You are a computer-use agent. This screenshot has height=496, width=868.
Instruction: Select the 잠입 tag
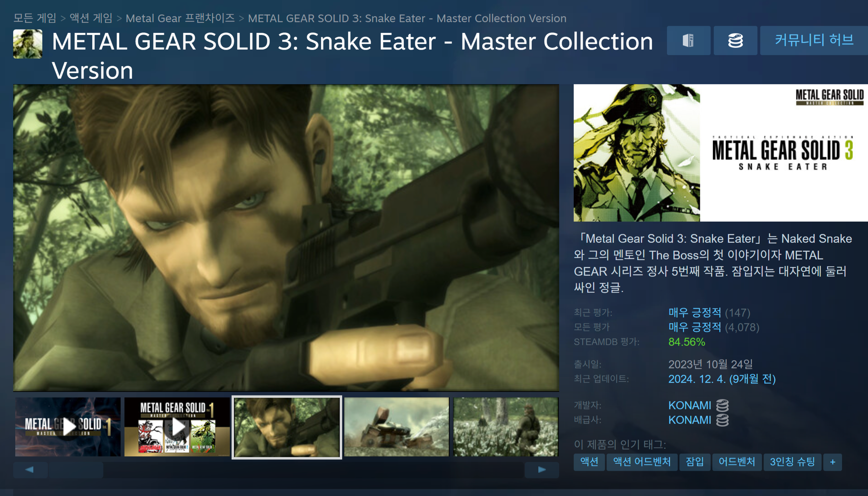[695, 462]
